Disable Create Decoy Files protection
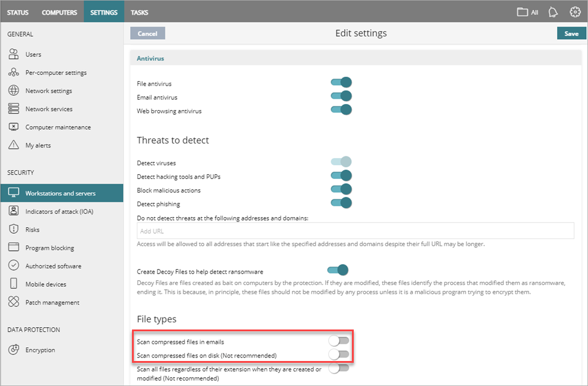The height and width of the screenshot is (386, 588). click(x=337, y=269)
